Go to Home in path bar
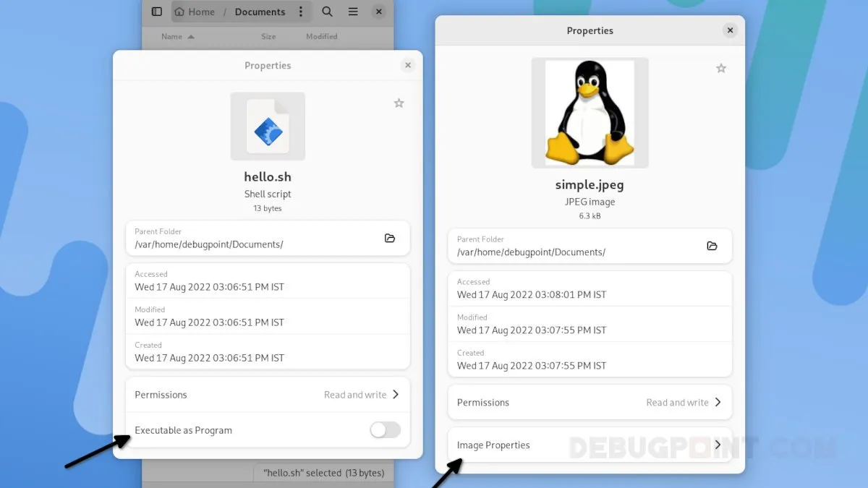The height and width of the screenshot is (488, 868). [x=195, y=12]
